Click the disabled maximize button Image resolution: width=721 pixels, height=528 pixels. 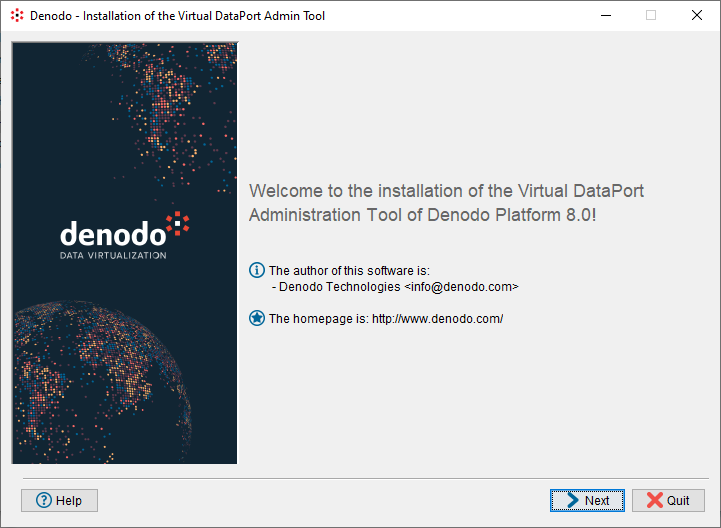tap(651, 16)
